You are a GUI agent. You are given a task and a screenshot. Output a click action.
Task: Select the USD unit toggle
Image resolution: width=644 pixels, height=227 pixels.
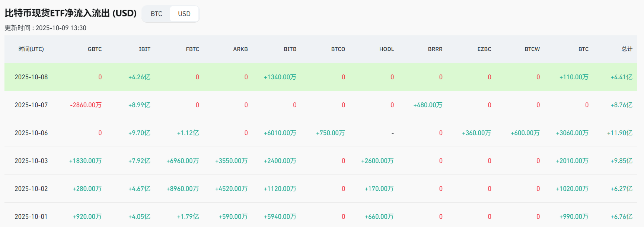(184, 14)
